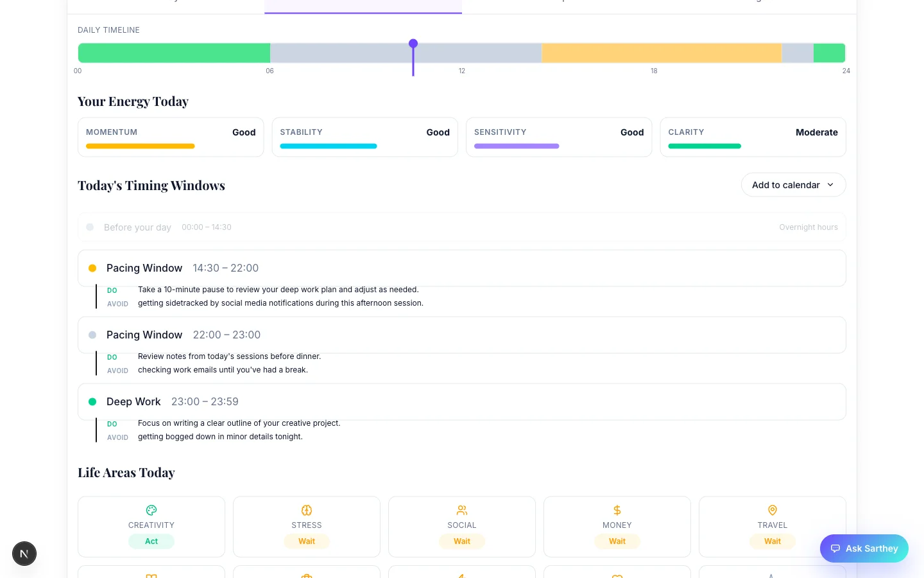This screenshot has height=578, width=924.
Task: Toggle the Act badge on the Creativity card
Action: [151, 541]
